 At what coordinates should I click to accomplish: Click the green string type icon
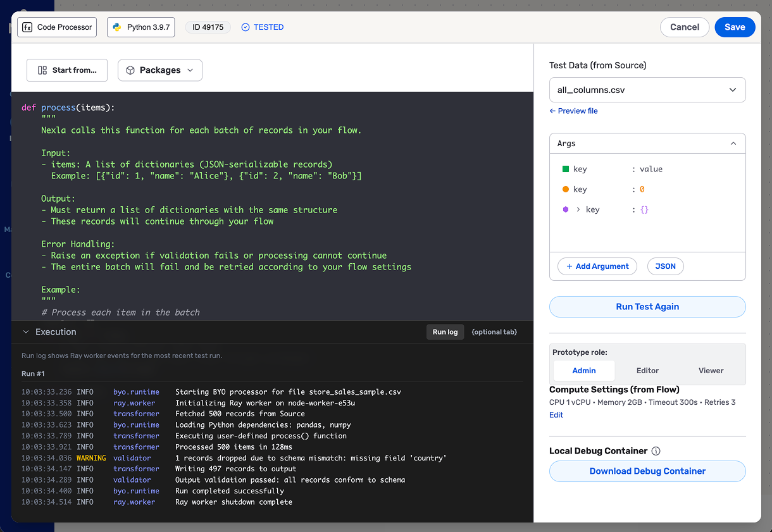pos(566,169)
